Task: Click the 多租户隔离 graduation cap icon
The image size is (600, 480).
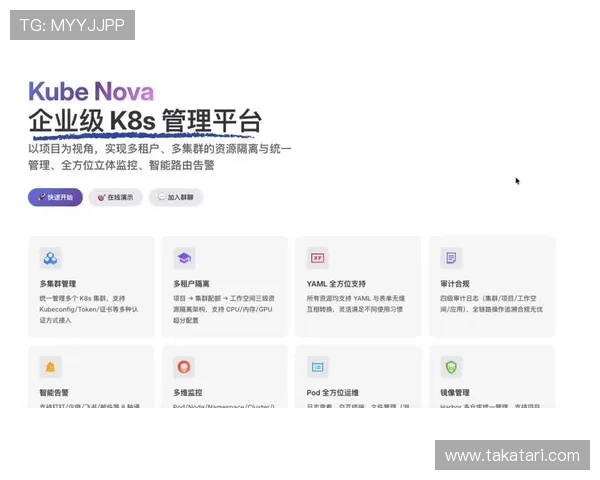Action: tap(184, 258)
